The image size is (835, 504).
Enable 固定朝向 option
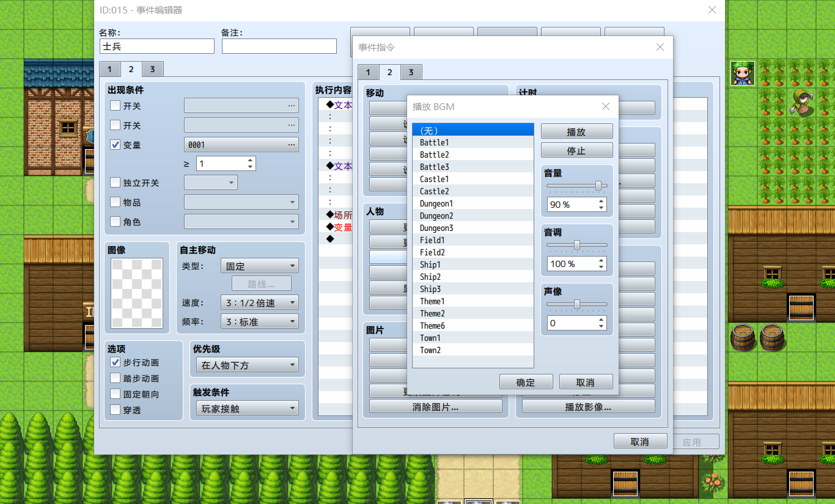115,394
